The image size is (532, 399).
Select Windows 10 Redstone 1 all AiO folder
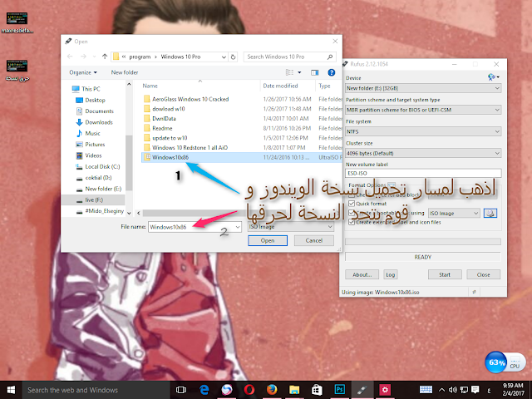[190, 148]
